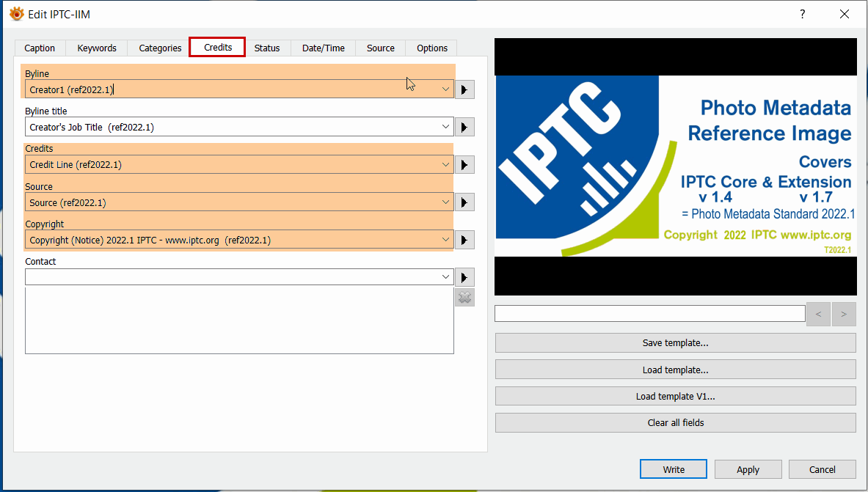
Task: Open the Options tab
Action: click(x=431, y=48)
